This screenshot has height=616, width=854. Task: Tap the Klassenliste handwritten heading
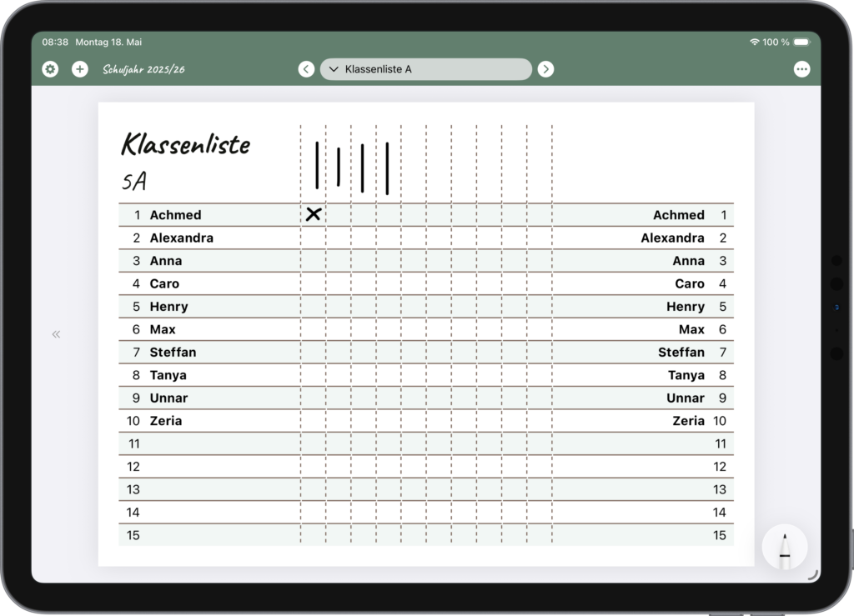click(186, 144)
